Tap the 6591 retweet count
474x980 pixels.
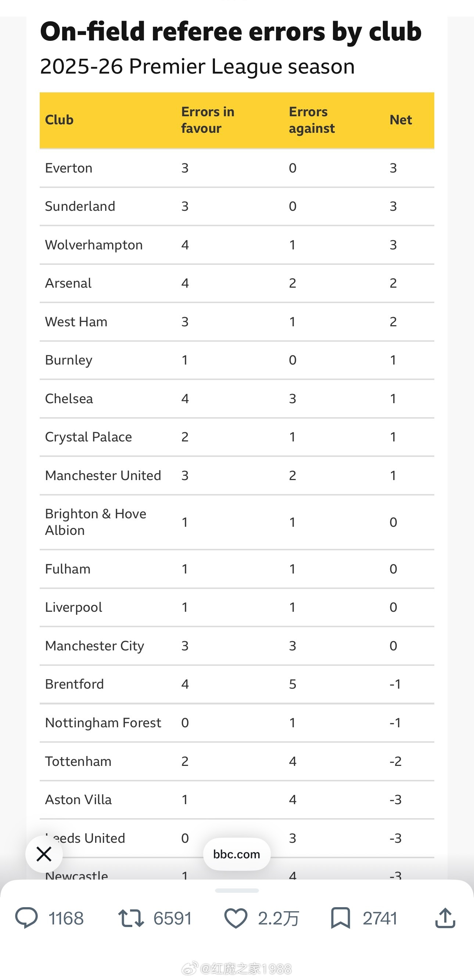click(173, 918)
